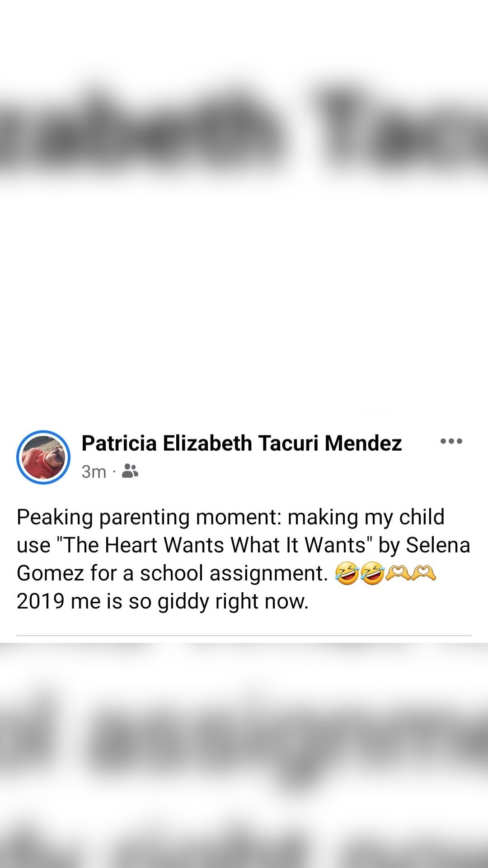
Task: Click "2019" in the post text
Action: tap(40, 601)
